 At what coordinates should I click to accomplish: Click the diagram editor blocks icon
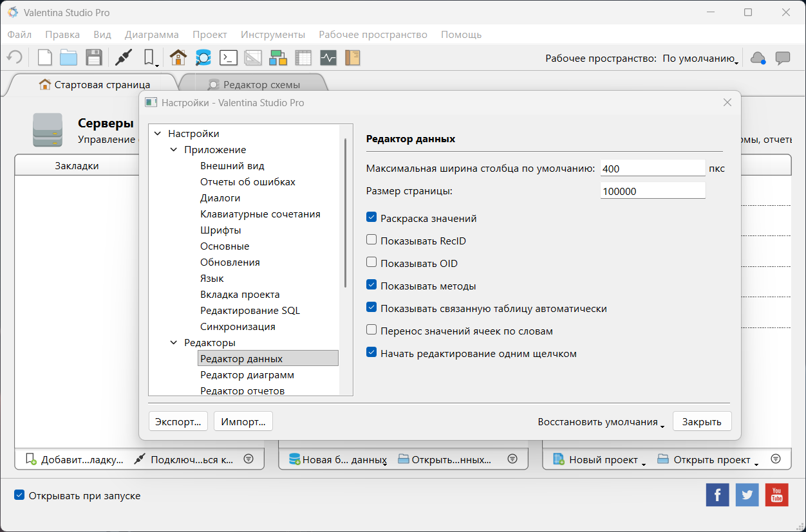click(x=278, y=58)
